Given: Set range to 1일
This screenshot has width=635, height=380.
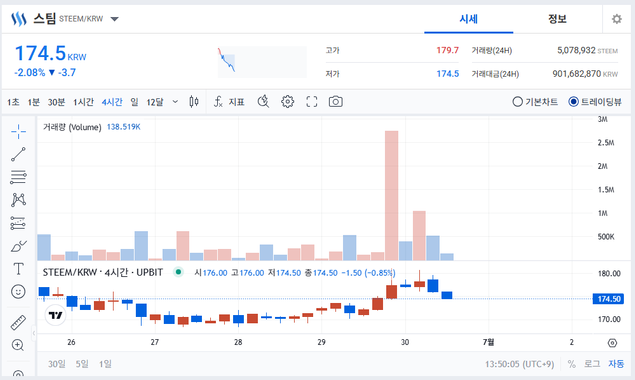Looking at the screenshot, I should point(105,364).
